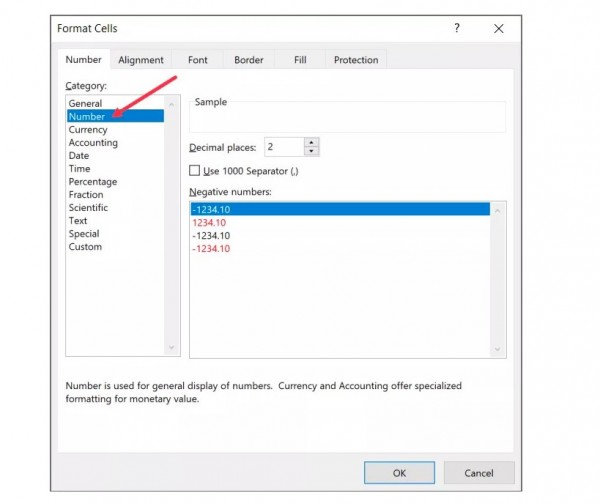The height and width of the screenshot is (504, 600).
Task: Click the Help question mark icon
Action: tap(457, 28)
